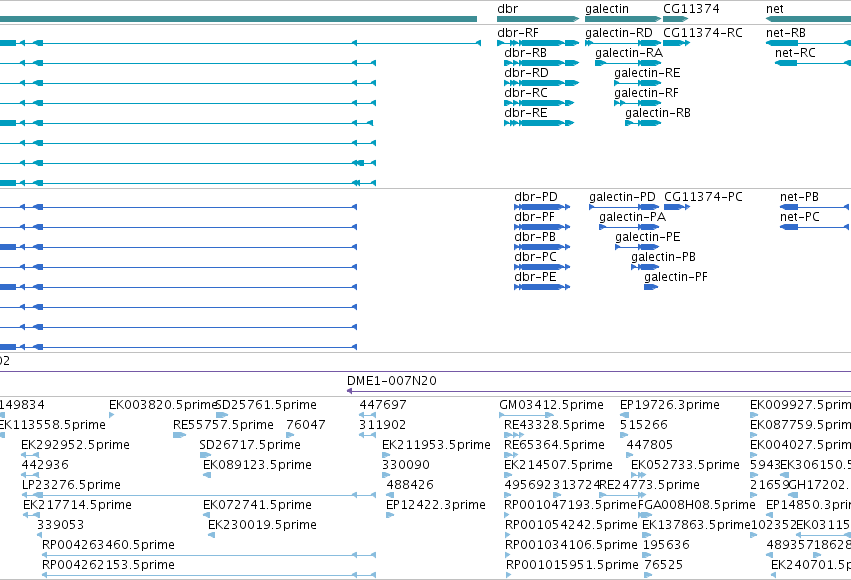Select feature 447805

pos(650,445)
